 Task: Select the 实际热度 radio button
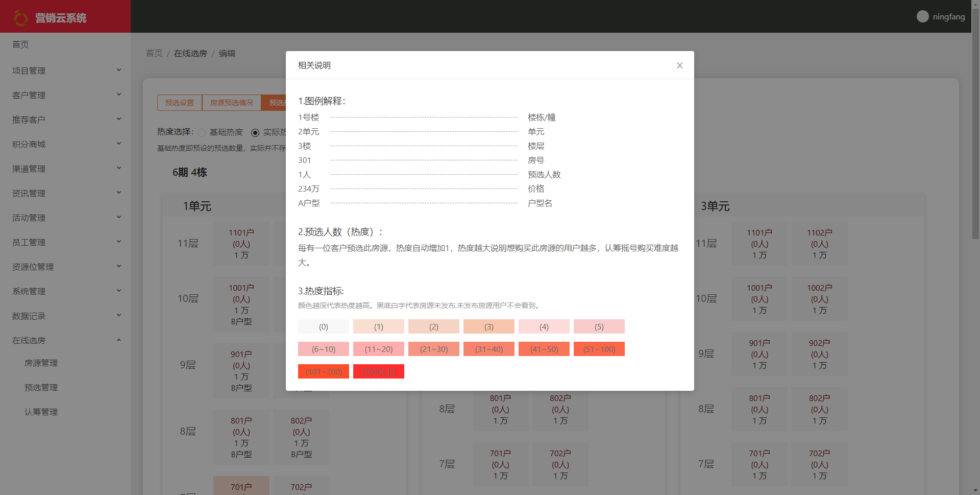point(255,133)
